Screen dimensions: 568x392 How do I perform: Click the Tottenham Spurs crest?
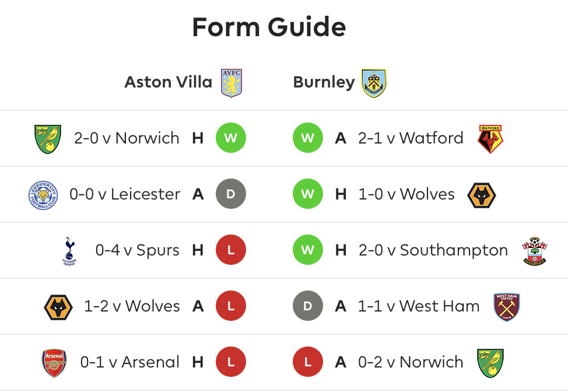pyautogui.click(x=69, y=251)
